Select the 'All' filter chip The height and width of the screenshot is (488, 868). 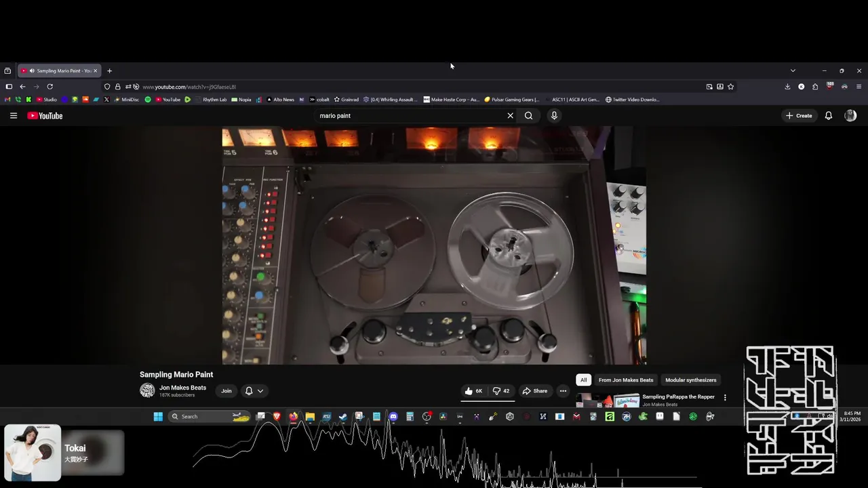click(583, 380)
